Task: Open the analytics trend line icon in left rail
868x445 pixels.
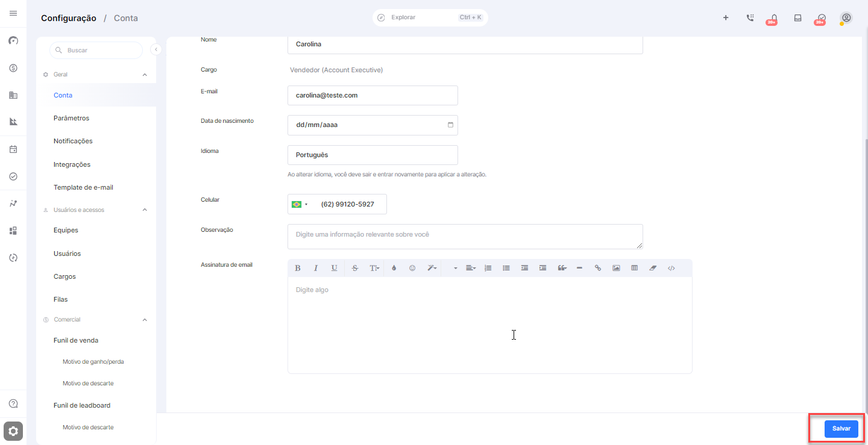Action: [x=13, y=204]
